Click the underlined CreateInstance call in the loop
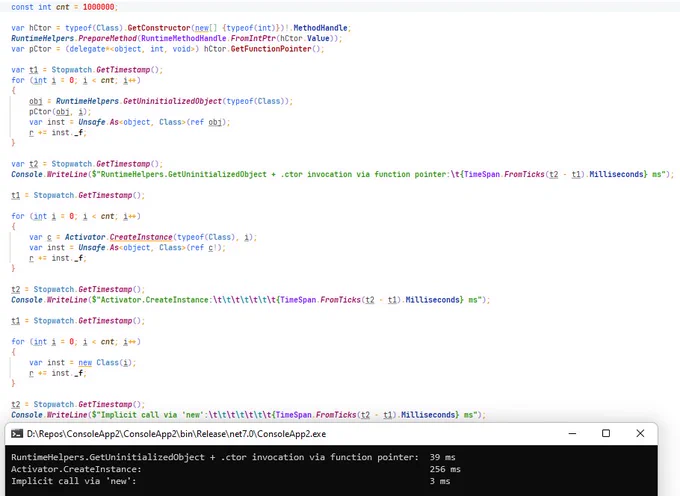The image size is (680, 496). 141,237
